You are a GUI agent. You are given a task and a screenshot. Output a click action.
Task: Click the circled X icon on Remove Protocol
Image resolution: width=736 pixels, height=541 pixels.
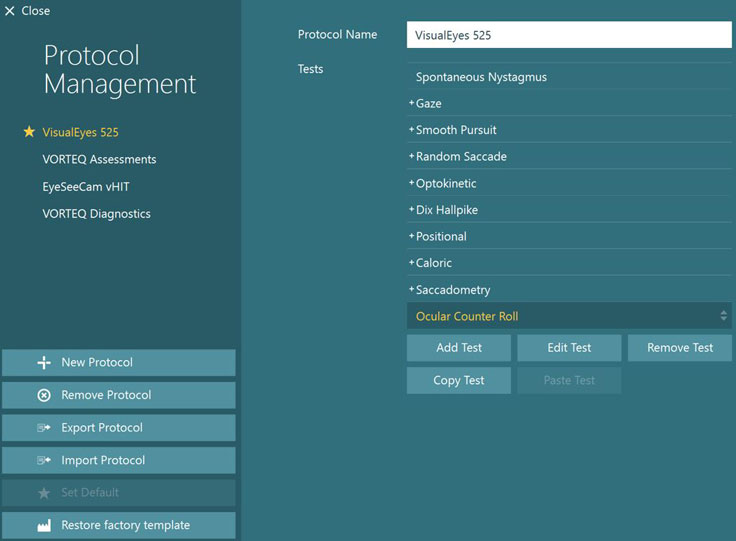click(x=44, y=396)
